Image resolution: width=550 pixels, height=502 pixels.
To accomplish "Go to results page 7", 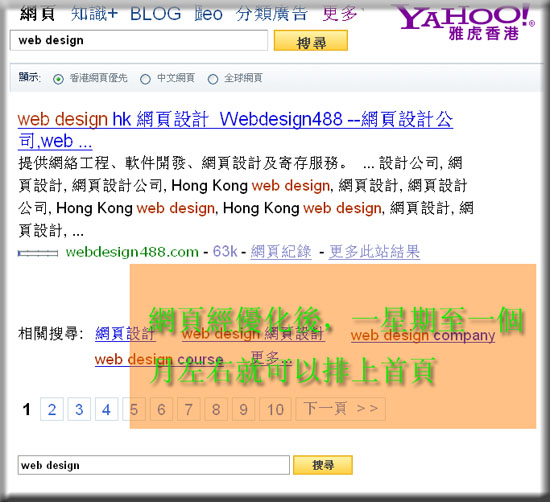I will pos(189,409).
